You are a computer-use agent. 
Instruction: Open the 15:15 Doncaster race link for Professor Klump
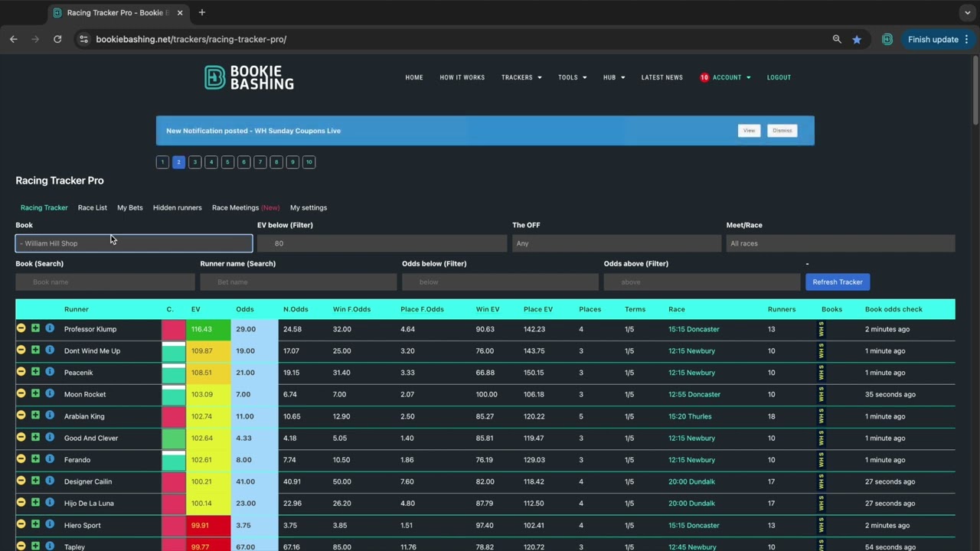pos(694,329)
